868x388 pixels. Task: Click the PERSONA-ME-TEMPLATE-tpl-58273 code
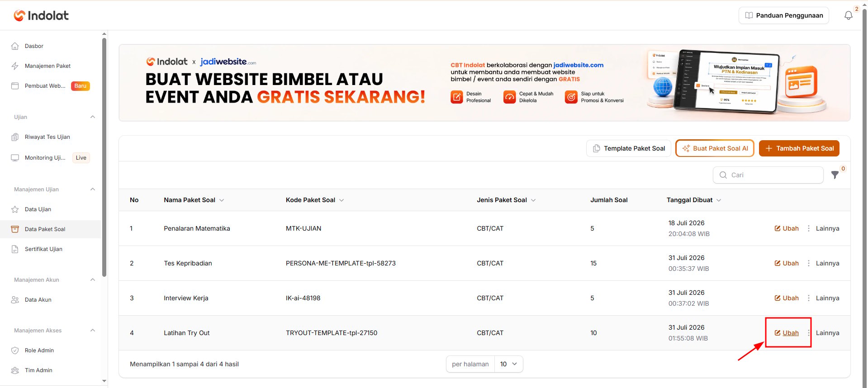pos(341,263)
